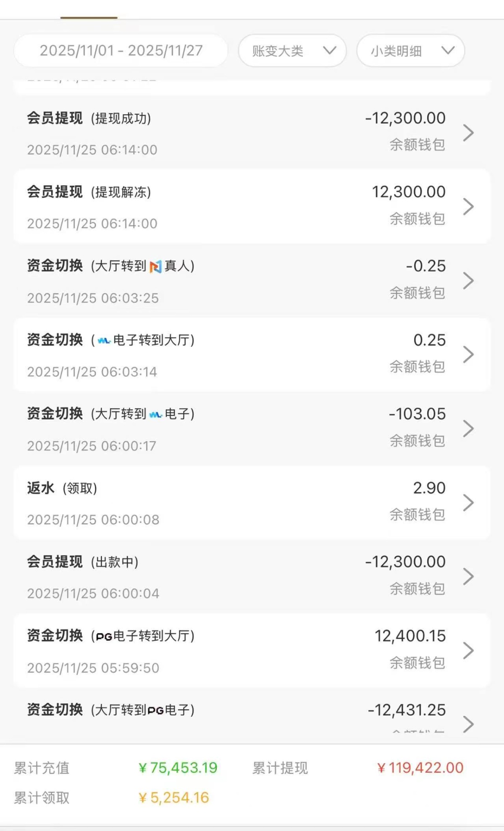The height and width of the screenshot is (831, 504).
Task: Open the 账变大类 category dropdown
Action: click(x=292, y=51)
